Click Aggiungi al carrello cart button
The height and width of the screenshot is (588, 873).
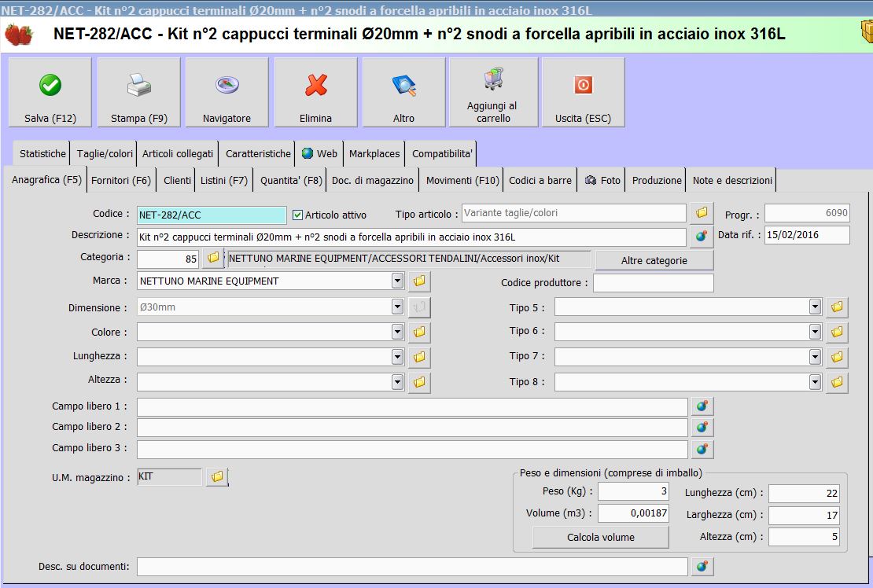493,92
